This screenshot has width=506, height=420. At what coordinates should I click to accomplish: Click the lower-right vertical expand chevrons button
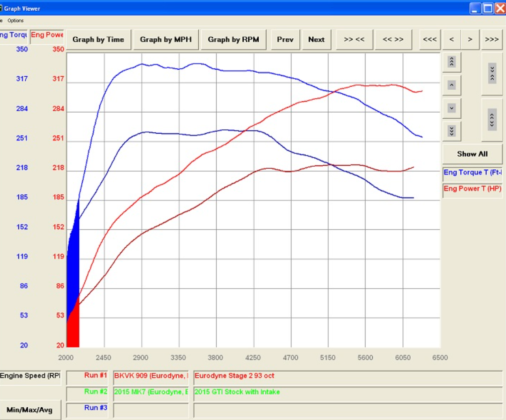[x=492, y=119]
